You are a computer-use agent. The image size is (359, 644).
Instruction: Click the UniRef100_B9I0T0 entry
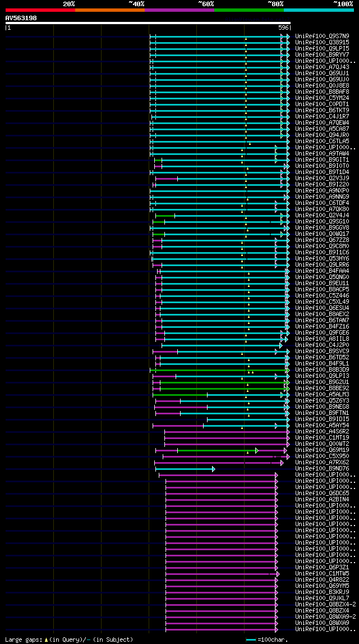tap(322, 166)
